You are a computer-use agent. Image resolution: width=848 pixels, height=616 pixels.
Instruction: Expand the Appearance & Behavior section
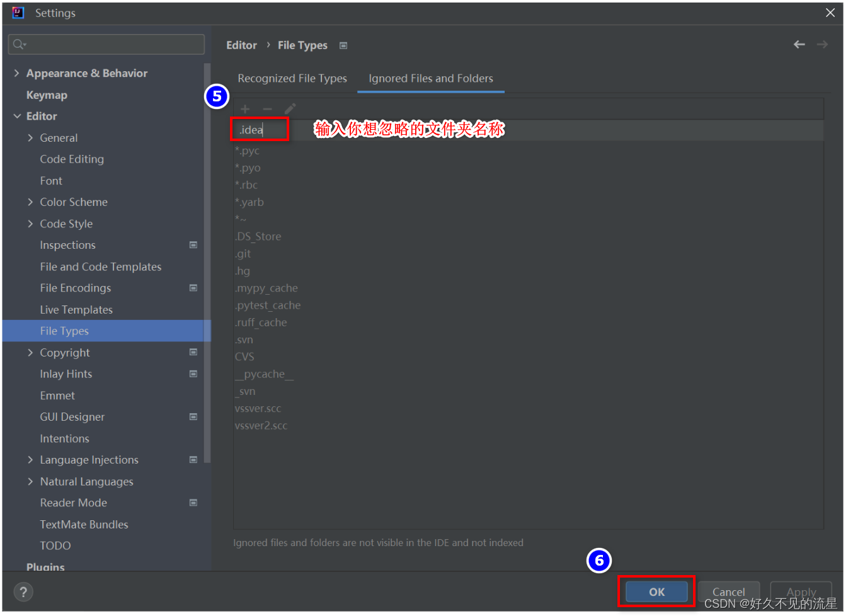click(x=17, y=73)
